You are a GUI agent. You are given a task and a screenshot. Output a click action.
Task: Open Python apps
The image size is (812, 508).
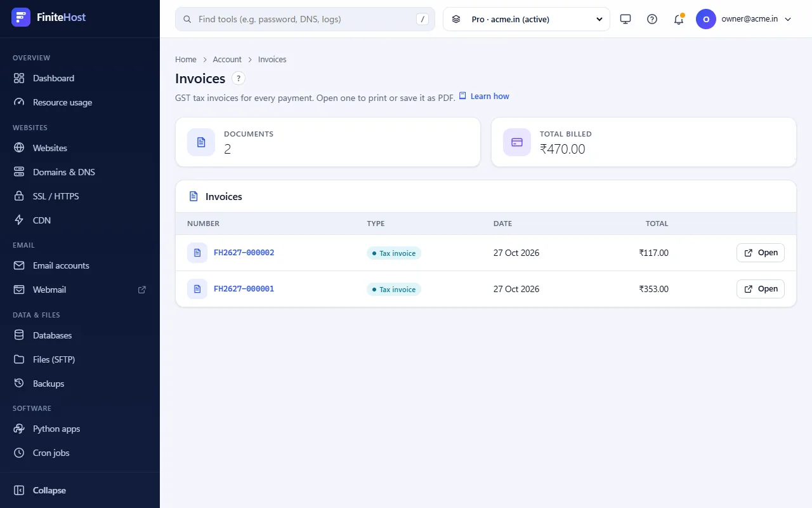(80, 429)
